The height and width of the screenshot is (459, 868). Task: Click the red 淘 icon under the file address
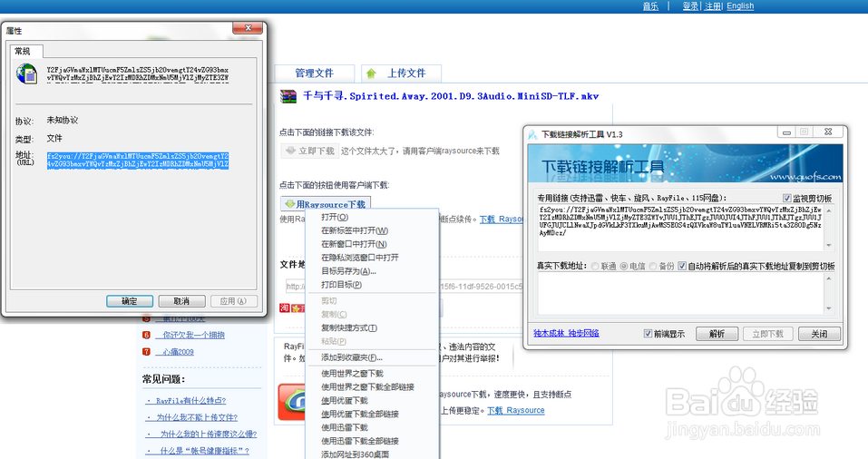tap(285, 308)
